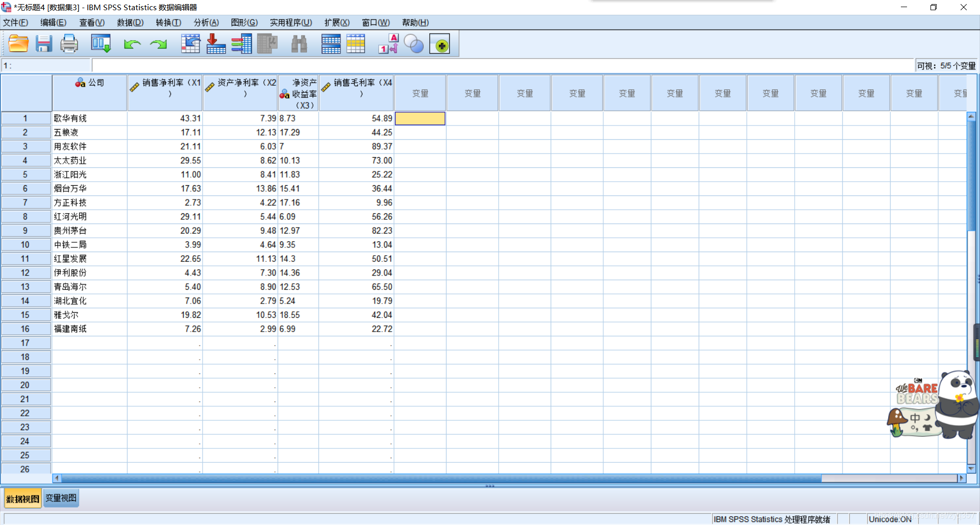Image resolution: width=980 pixels, height=525 pixels.
Task: Click the cell containing 方正科技
Action: [89, 203]
